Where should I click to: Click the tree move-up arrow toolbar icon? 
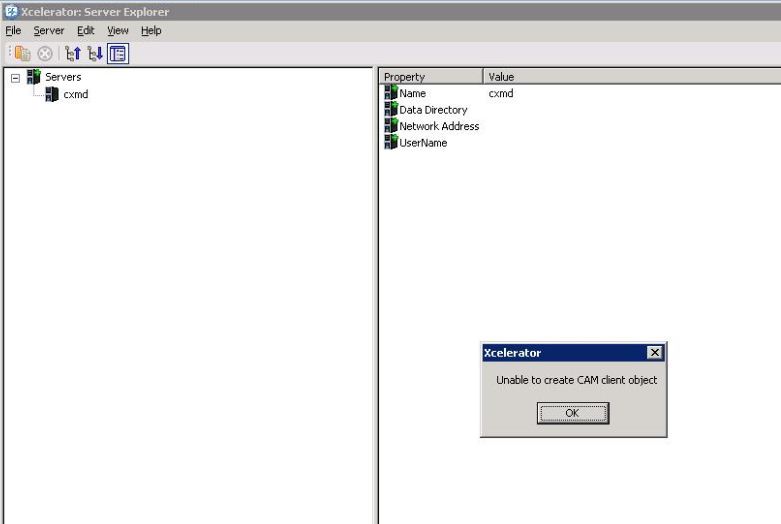click(x=73, y=53)
